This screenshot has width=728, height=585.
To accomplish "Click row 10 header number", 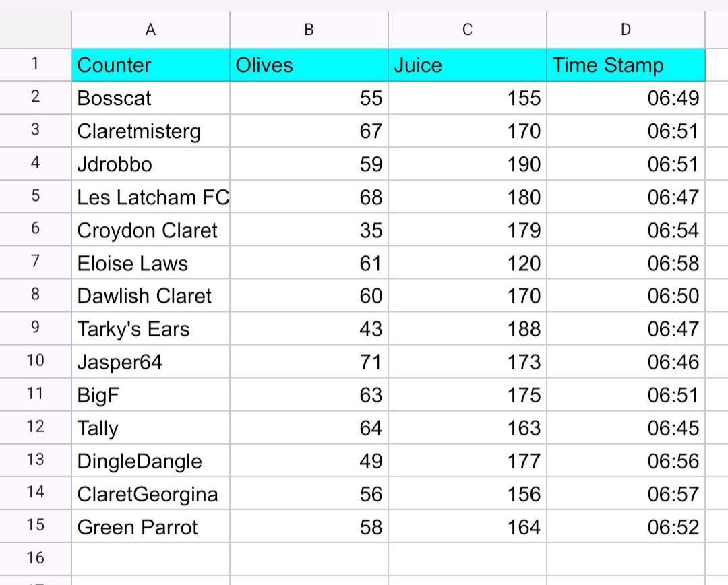I will 35,361.
